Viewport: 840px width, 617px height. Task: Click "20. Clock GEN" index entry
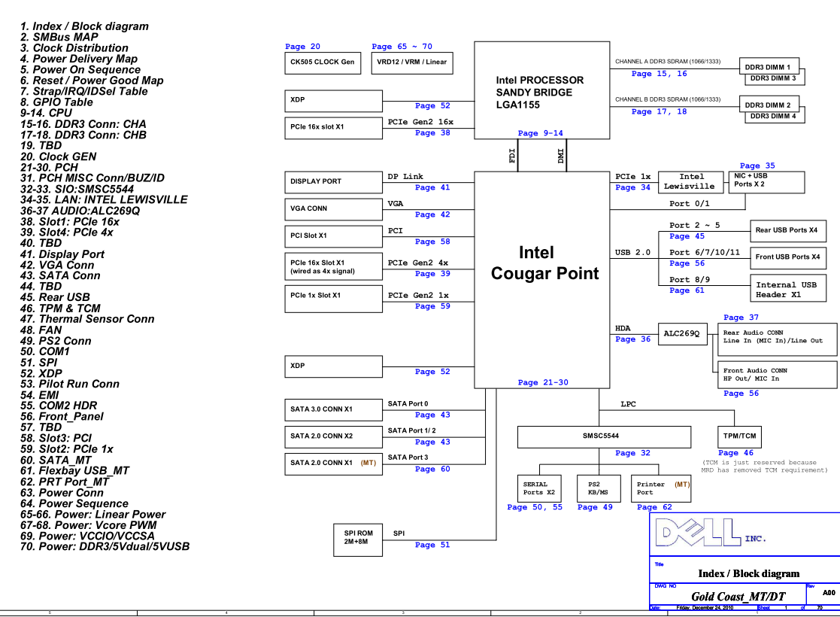click(59, 157)
